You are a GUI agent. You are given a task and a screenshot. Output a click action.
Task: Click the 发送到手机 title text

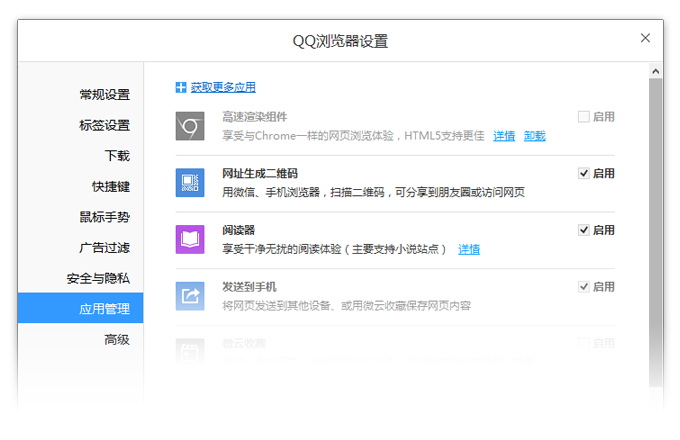tap(249, 287)
